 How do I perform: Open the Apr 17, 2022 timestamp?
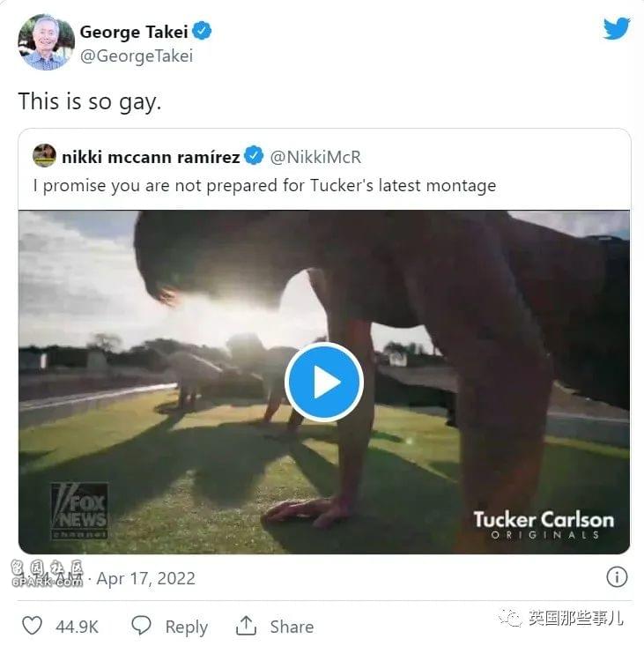click(x=145, y=578)
